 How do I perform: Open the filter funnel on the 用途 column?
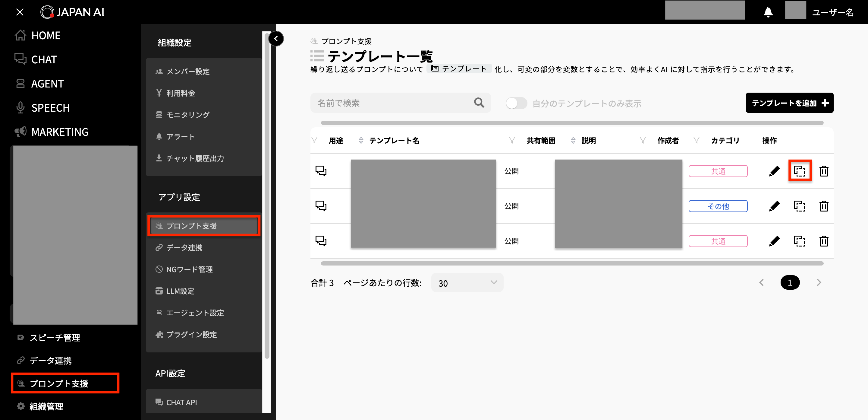pyautogui.click(x=315, y=140)
